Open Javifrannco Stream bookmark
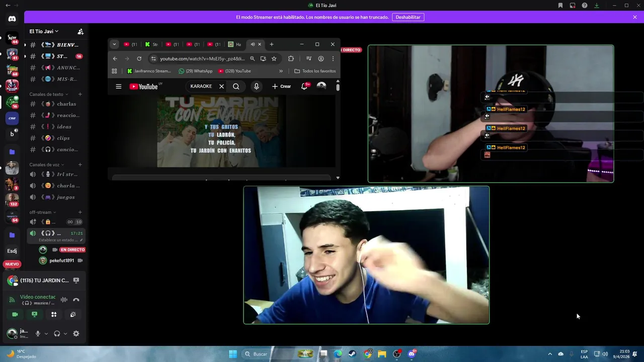Screen dimensions: 644x362 149,71
